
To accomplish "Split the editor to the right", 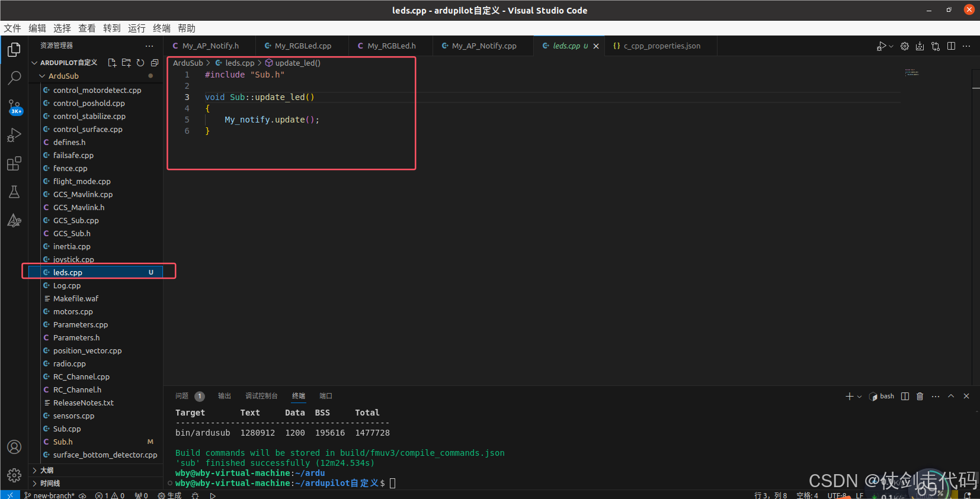I will coord(951,46).
